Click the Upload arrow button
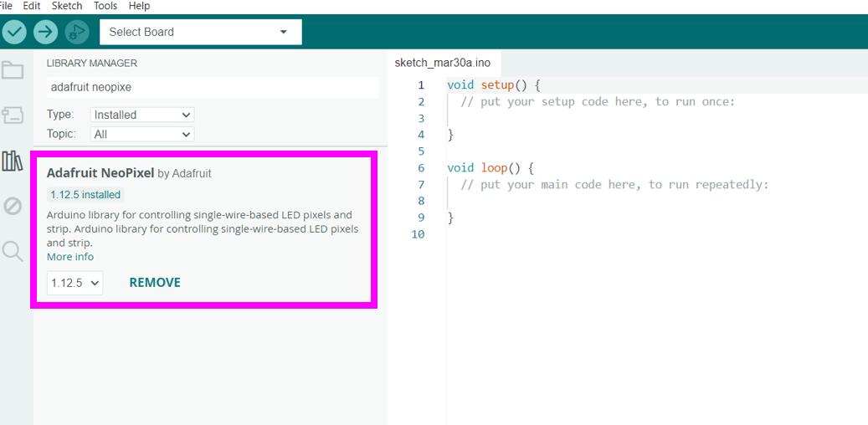This screenshot has height=425, width=868. [45, 32]
